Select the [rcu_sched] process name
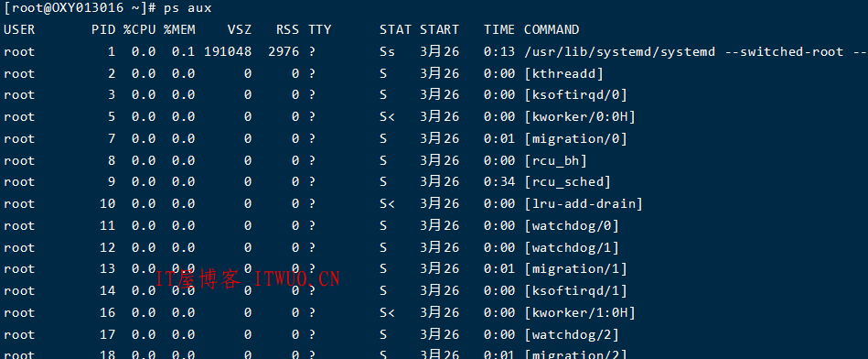 (567, 181)
